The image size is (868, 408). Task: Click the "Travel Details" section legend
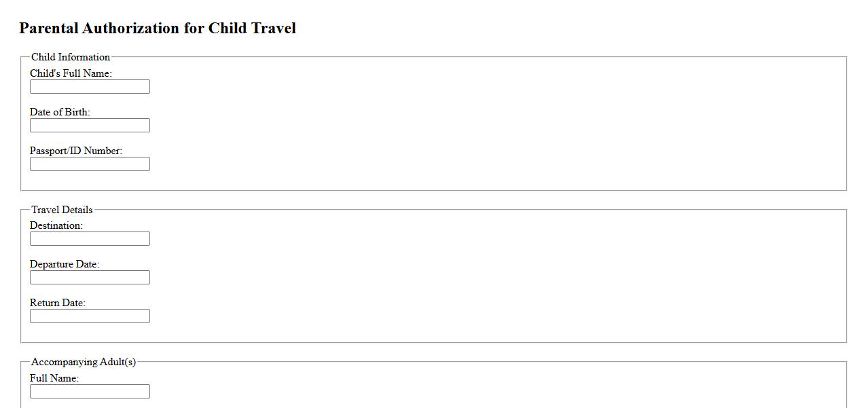tap(62, 210)
